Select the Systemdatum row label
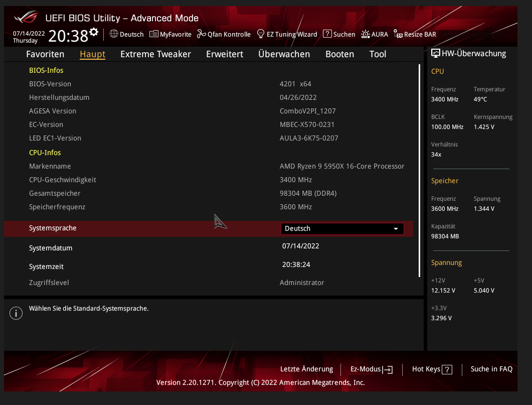532x405 pixels. (51, 248)
